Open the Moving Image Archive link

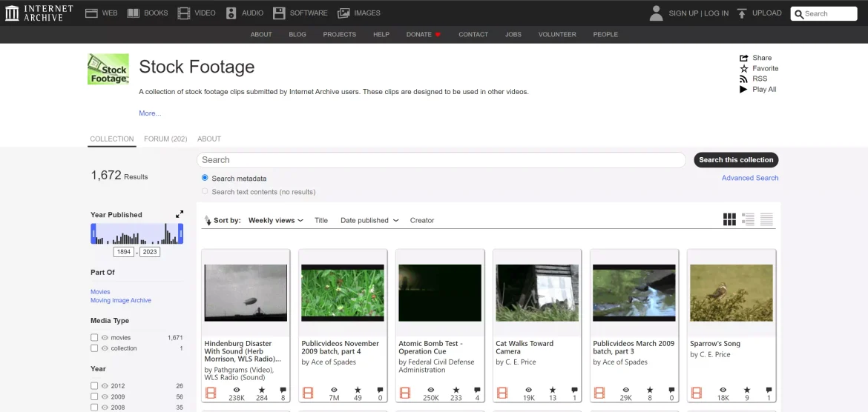click(121, 300)
